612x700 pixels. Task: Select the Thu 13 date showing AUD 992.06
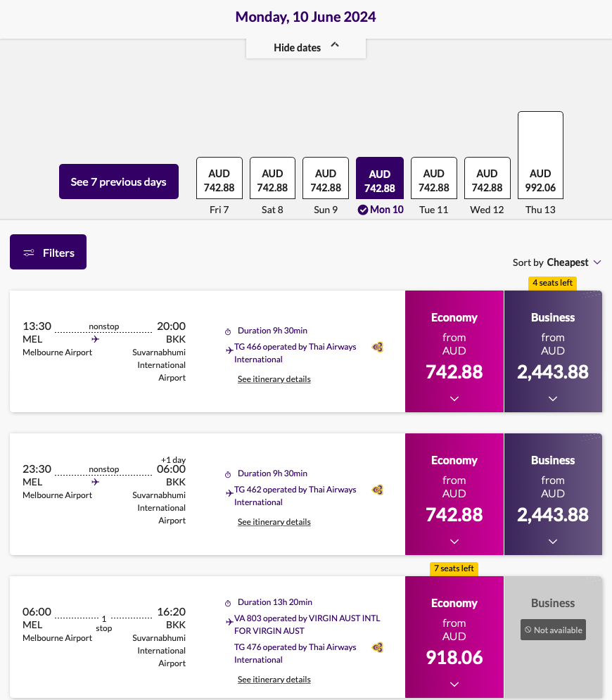point(540,155)
